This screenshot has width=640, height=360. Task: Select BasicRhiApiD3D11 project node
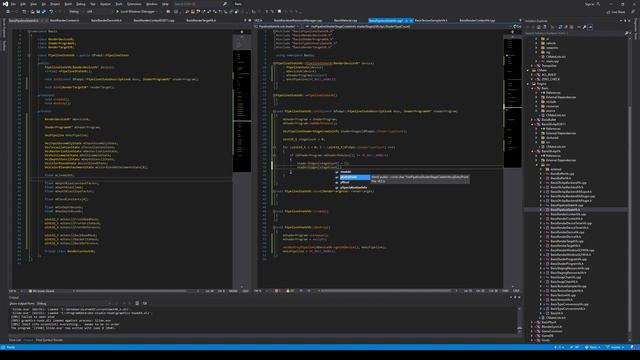click(553, 124)
